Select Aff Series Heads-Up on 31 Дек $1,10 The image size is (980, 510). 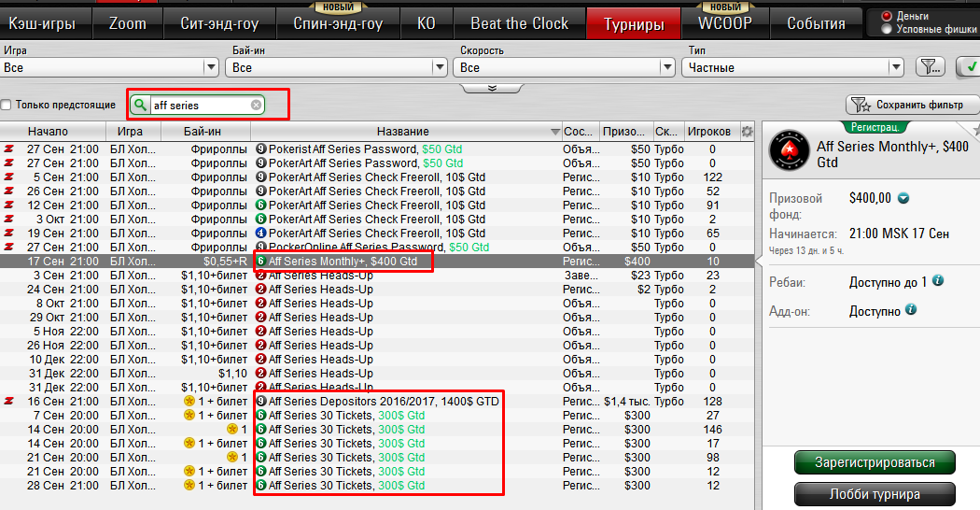377,373
